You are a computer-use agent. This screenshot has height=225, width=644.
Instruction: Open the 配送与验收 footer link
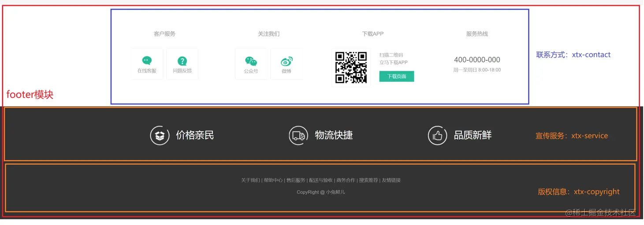click(321, 180)
